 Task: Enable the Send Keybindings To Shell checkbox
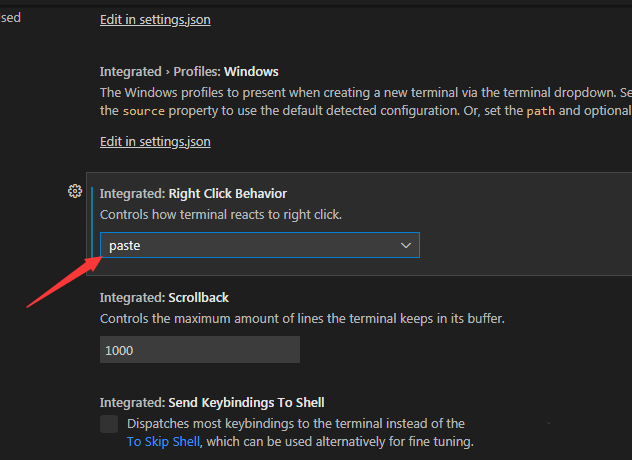click(109, 424)
